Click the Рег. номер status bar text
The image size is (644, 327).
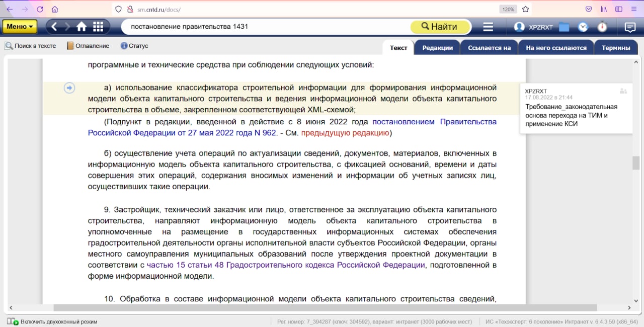pos(375,321)
